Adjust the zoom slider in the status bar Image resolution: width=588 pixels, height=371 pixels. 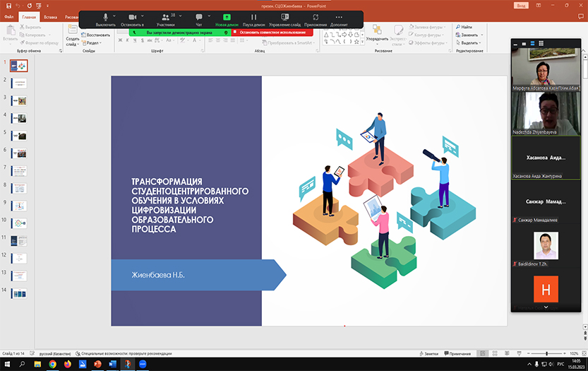[x=545, y=353]
